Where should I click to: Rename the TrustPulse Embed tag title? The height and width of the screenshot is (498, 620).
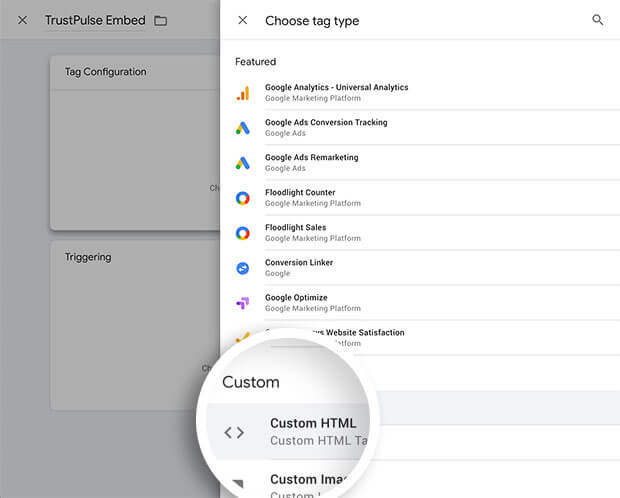click(x=95, y=20)
